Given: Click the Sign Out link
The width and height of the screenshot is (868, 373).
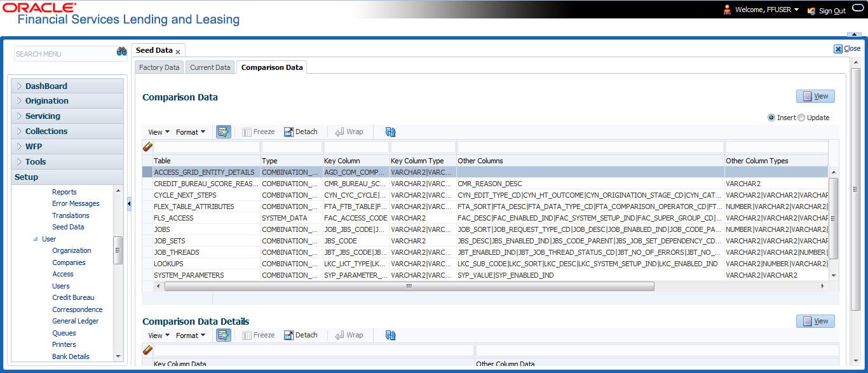Looking at the screenshot, I should coord(832,11).
